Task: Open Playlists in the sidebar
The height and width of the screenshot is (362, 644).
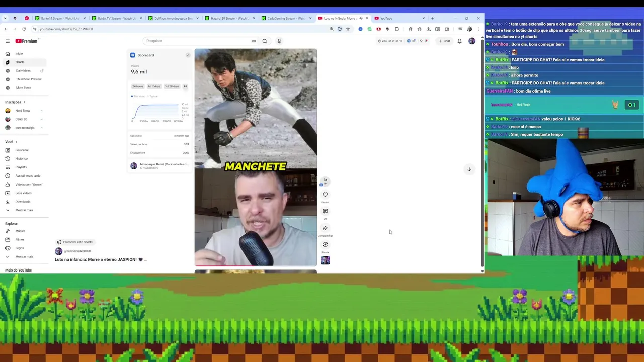Action: 24,167
